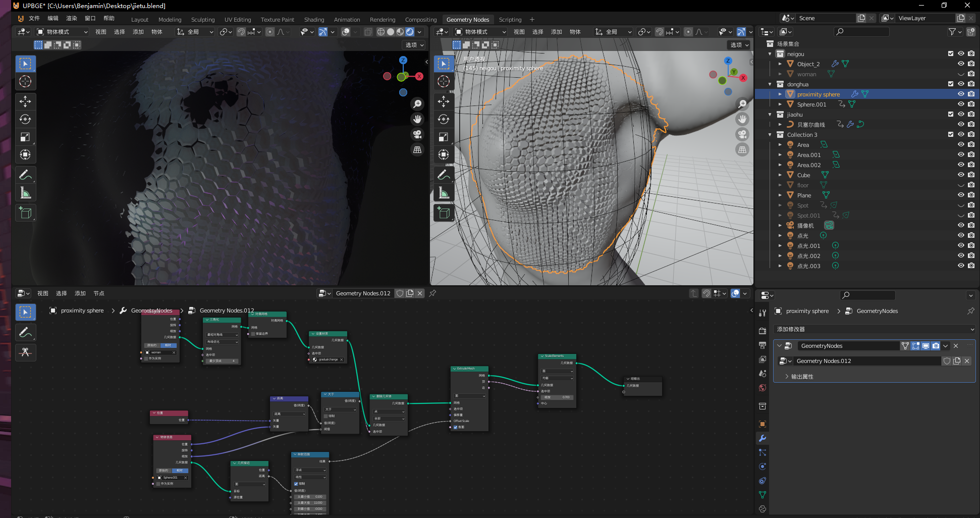Pin the Geometry Nodes.012 node tree
Image resolution: width=980 pixels, height=518 pixels.
432,293
